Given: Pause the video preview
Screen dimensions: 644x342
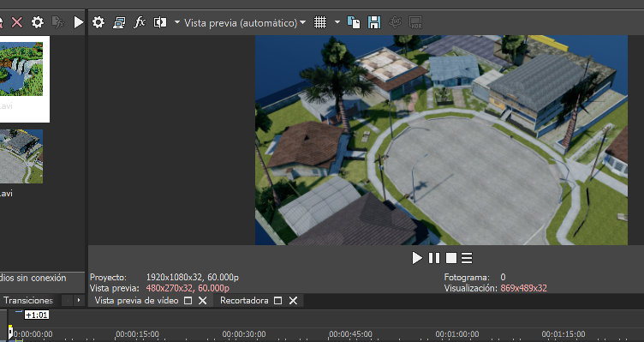Looking at the screenshot, I should 434,258.
